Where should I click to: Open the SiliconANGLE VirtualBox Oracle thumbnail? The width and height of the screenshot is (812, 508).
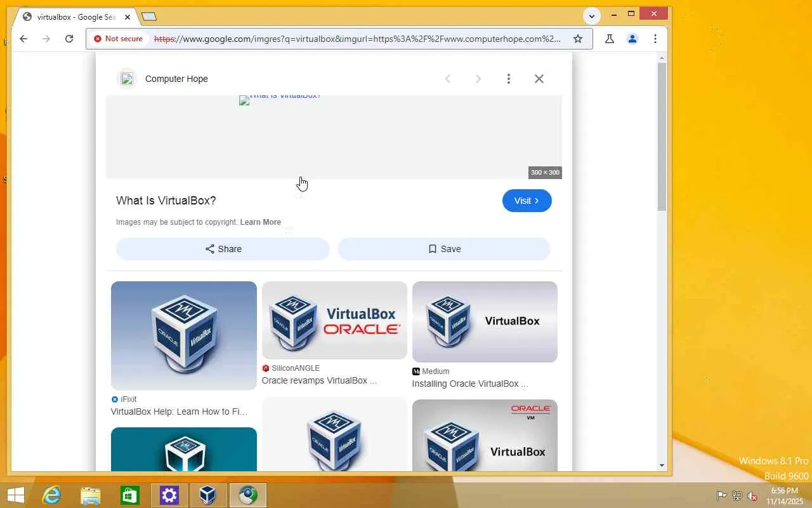pos(334,320)
